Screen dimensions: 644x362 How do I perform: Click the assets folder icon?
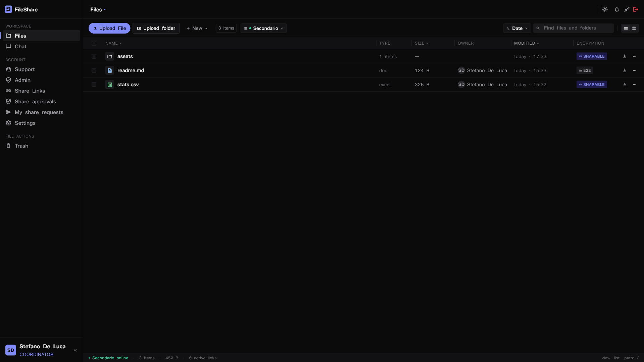click(110, 56)
